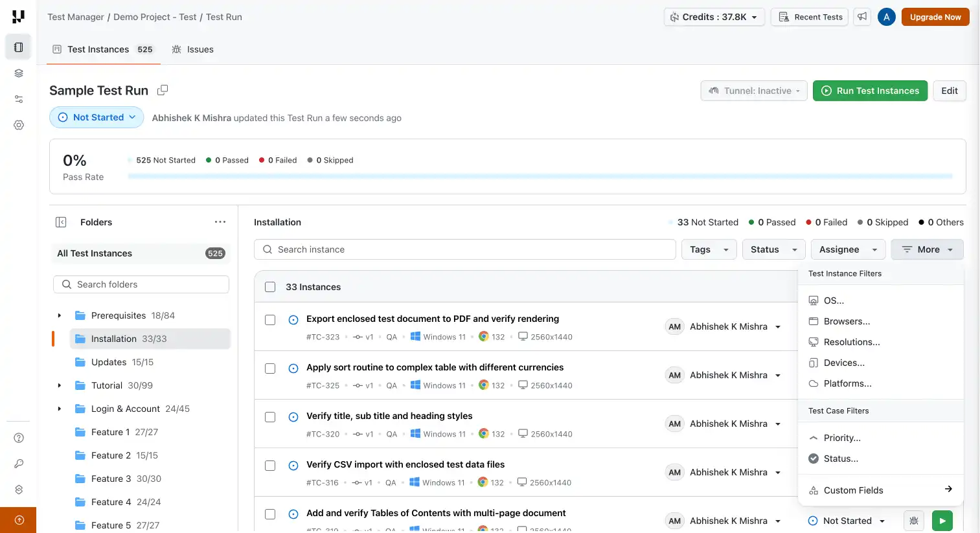Click the bug icon on the bottom row
Viewport: 980px width, 533px height.
913,521
